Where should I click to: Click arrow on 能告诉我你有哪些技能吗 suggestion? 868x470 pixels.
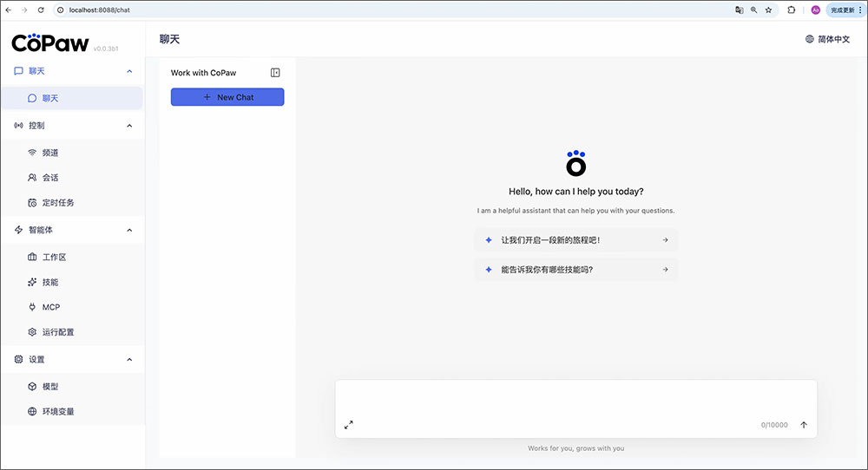tap(666, 270)
